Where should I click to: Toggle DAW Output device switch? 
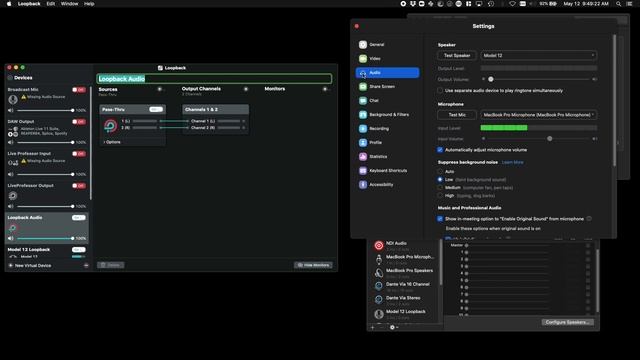(x=79, y=122)
